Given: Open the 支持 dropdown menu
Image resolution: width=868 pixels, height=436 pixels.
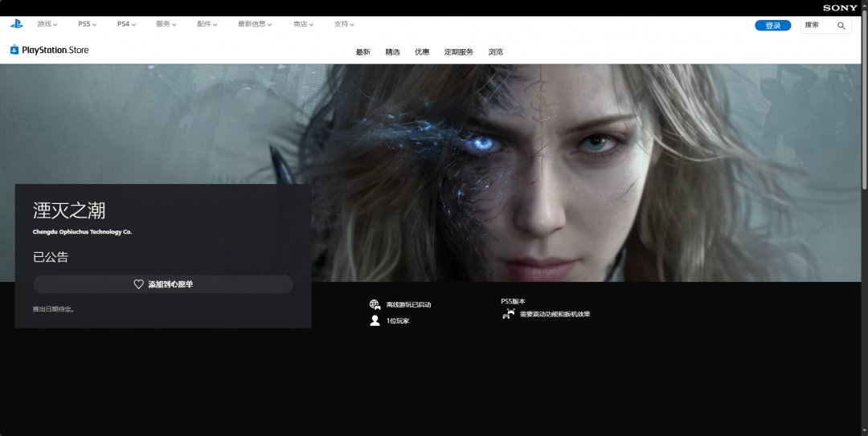Looking at the screenshot, I should click(x=344, y=24).
